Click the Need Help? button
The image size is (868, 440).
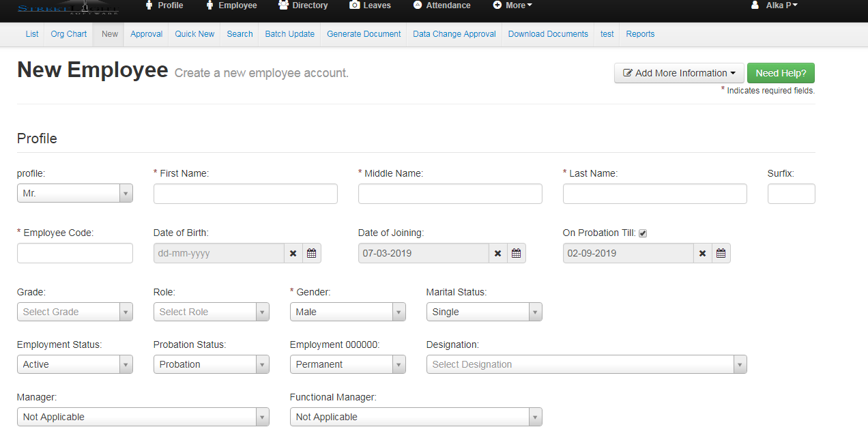pos(781,73)
